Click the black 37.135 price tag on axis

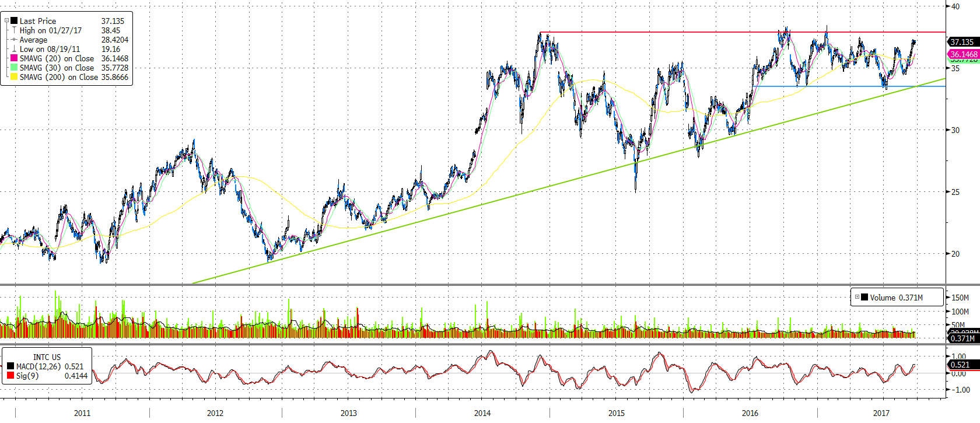(963, 42)
